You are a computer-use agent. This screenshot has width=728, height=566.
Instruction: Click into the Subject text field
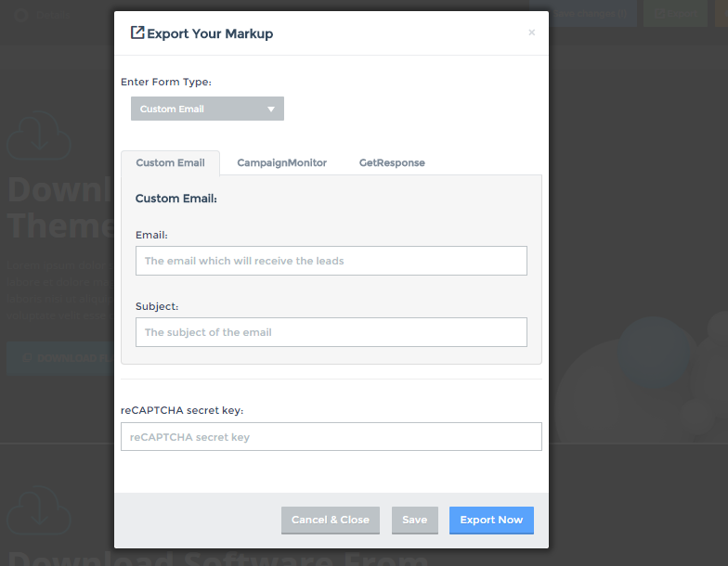tap(331, 332)
